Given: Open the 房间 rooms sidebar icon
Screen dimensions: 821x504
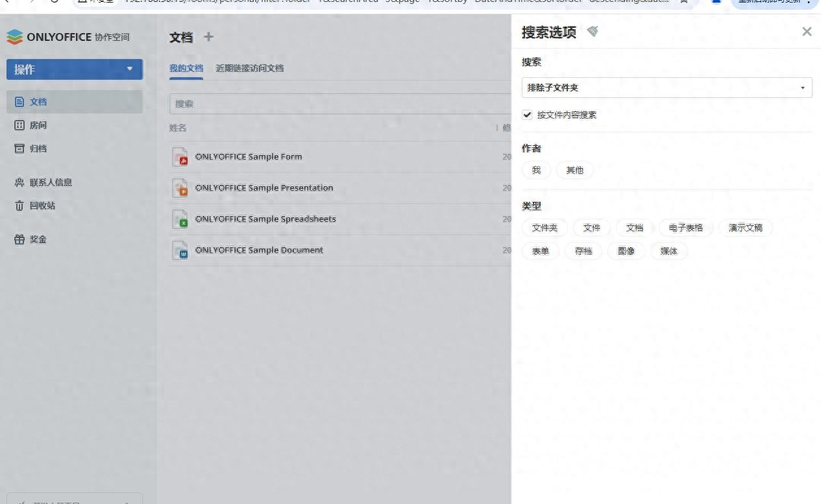Looking at the screenshot, I should (x=19, y=125).
